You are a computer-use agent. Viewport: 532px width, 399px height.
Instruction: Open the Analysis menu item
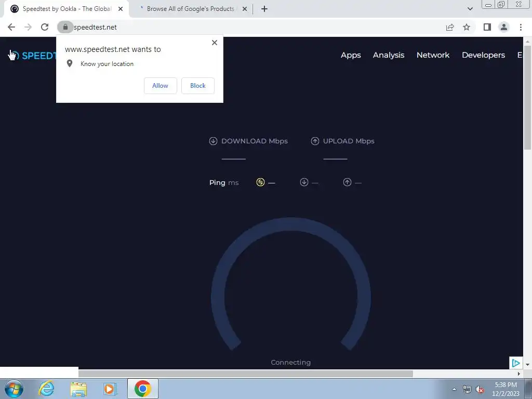click(x=389, y=55)
